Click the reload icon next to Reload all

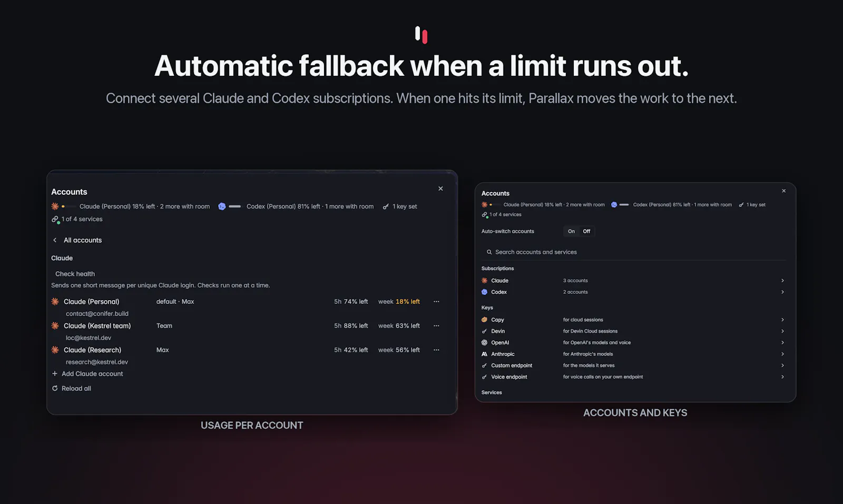point(55,389)
